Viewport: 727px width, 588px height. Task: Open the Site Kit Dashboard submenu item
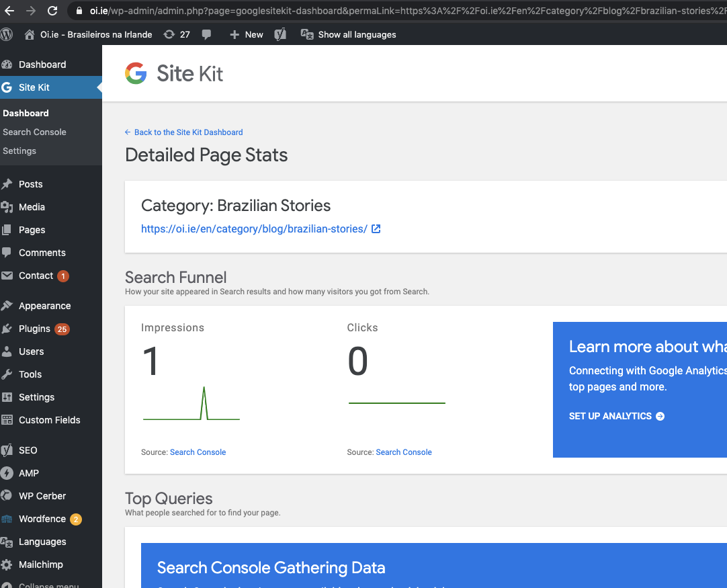[26, 113]
